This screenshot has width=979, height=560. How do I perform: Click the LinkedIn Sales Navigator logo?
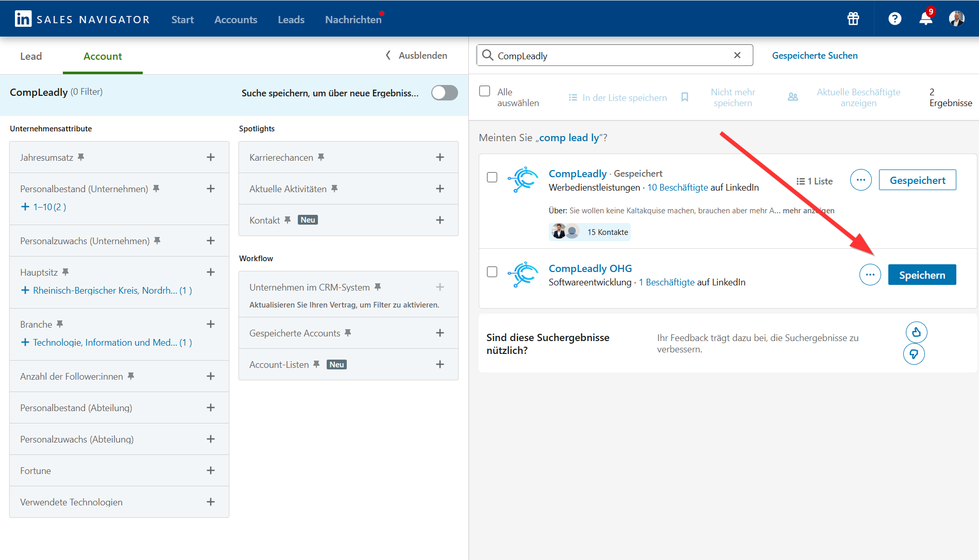(x=82, y=19)
